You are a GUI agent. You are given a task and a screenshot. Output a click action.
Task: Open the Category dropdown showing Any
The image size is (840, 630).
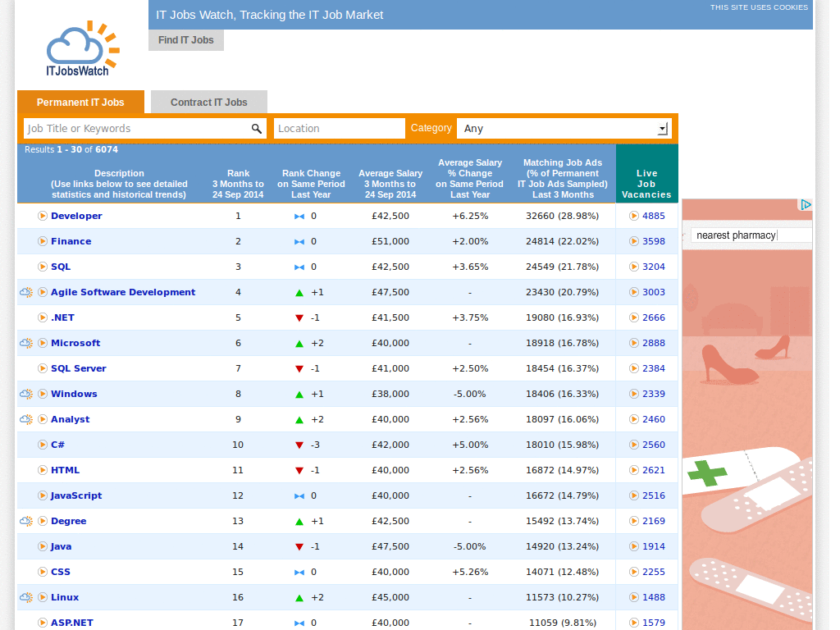coord(564,129)
